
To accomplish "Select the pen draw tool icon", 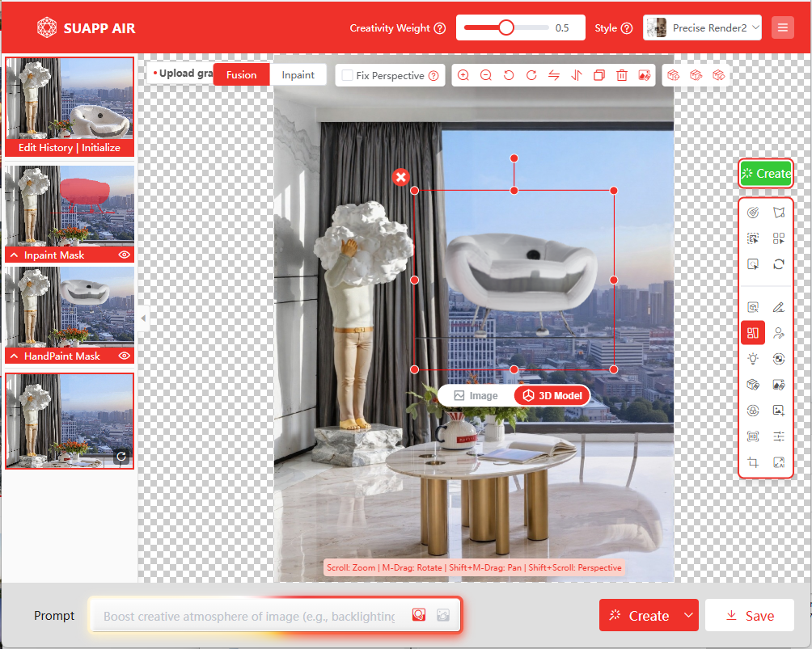I will pos(779,307).
